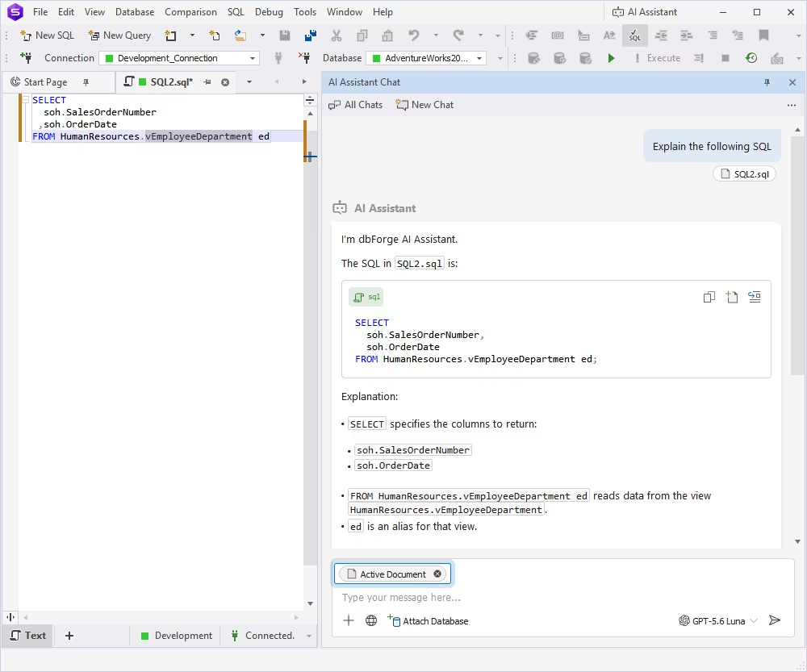Click the Stop execution square icon

pos(725,58)
